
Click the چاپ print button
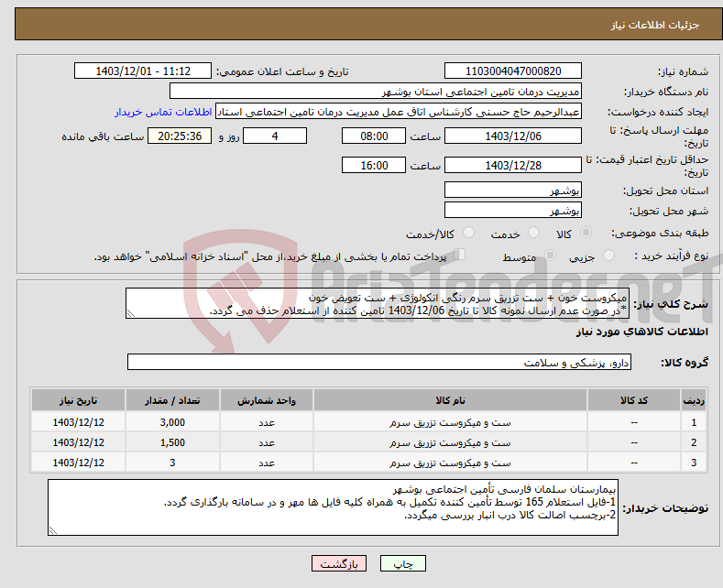click(x=402, y=563)
